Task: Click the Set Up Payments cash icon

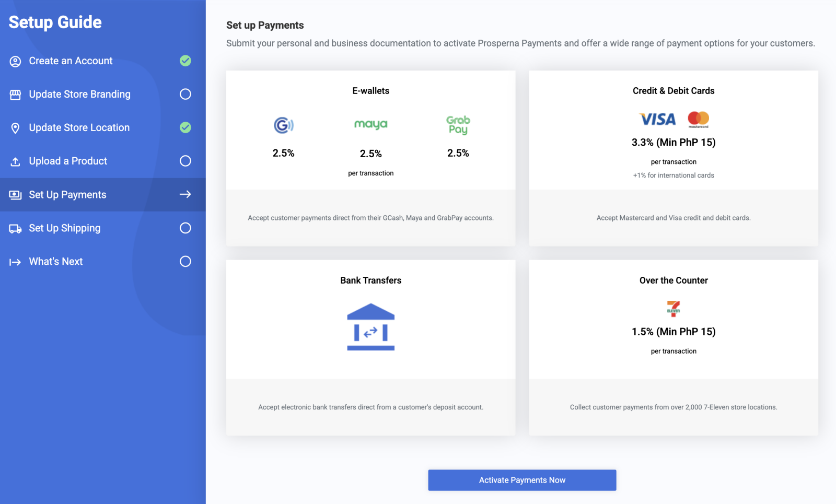Action: coord(15,195)
